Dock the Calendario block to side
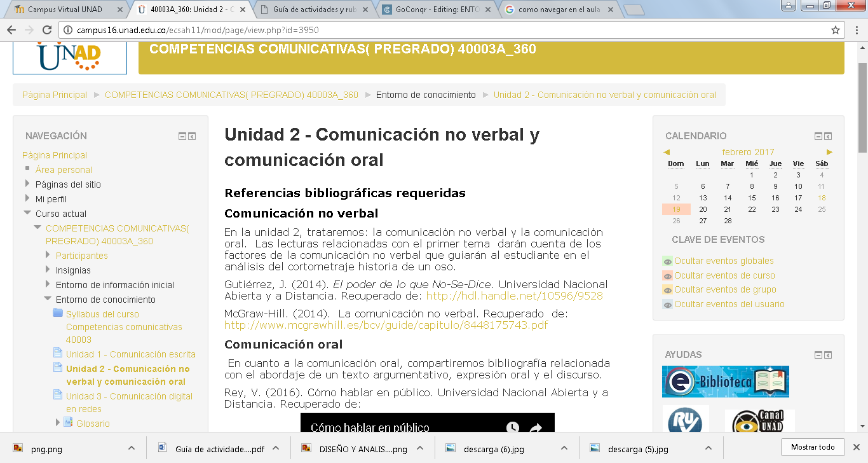 (828, 136)
